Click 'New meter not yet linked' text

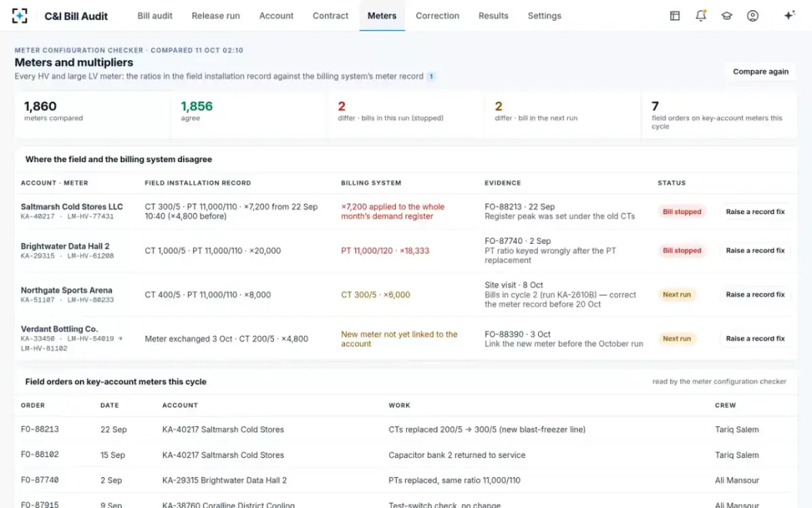pos(399,339)
